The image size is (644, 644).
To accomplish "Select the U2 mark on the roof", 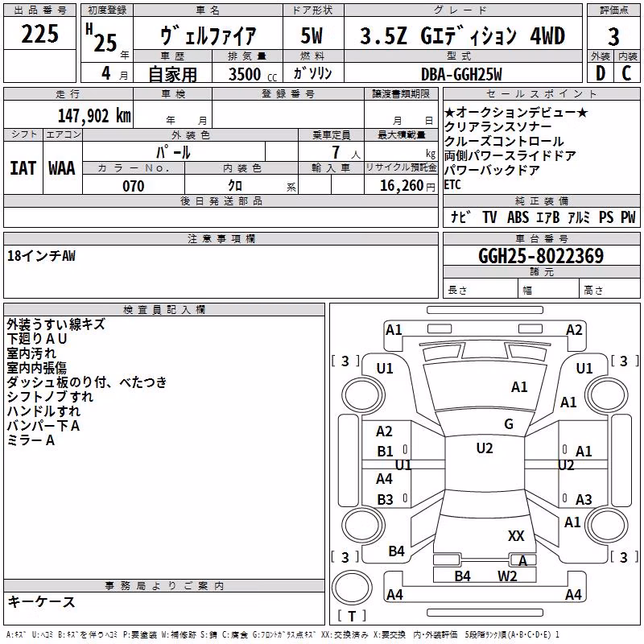I will point(485,448).
